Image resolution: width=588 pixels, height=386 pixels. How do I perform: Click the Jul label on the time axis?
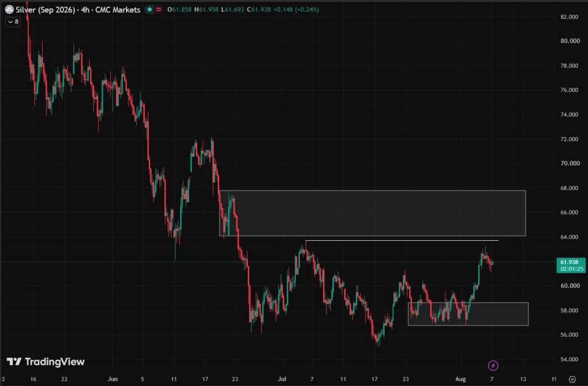tap(281, 379)
